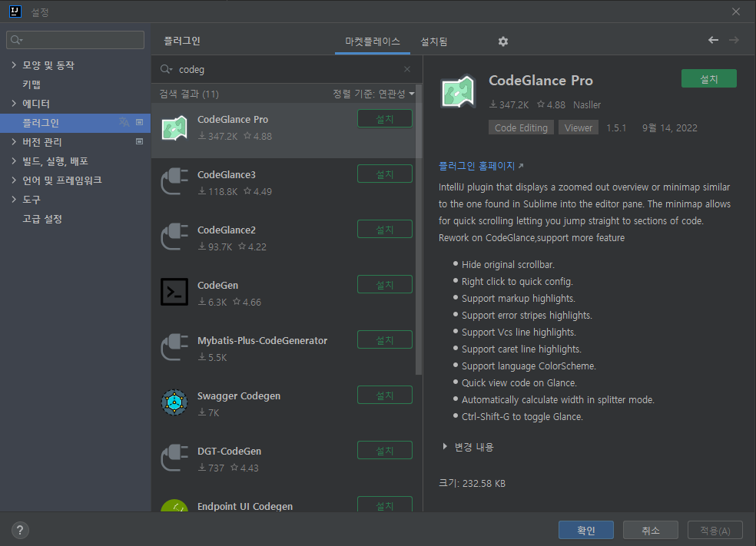Screen dimensions: 756x546
Task: Expand the 모양 및 동작 settings group
Action: [14, 65]
